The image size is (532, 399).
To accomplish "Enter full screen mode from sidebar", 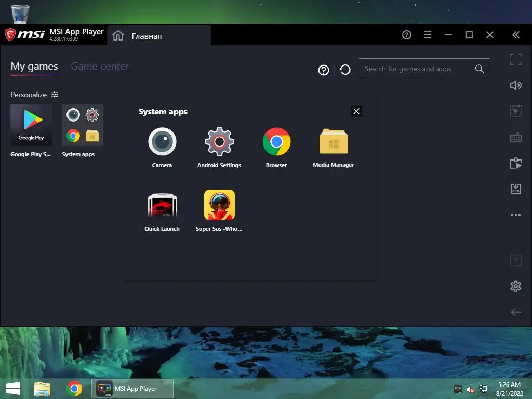I will (516, 59).
